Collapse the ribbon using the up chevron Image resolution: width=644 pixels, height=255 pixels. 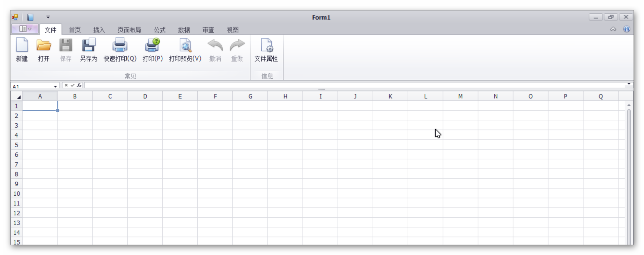point(613,29)
